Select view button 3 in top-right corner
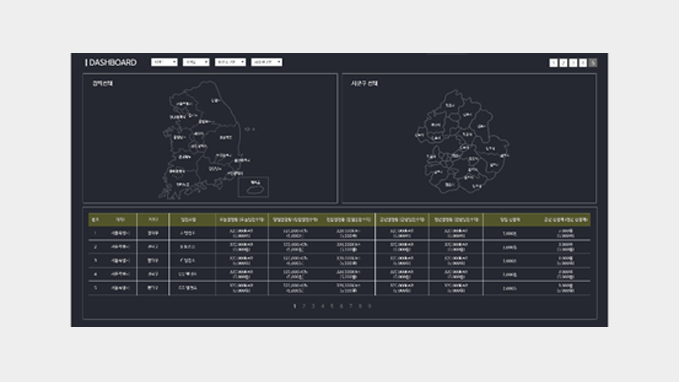Viewport: 679px width, 382px height. (x=573, y=63)
